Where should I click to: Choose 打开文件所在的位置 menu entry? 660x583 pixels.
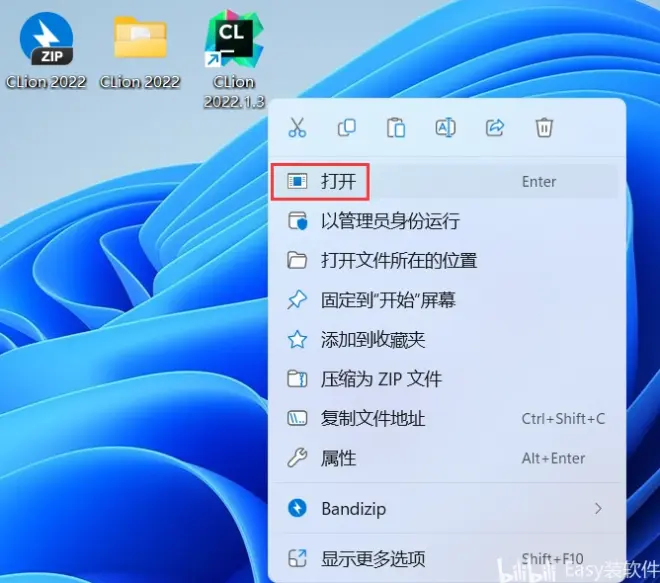[444, 260]
